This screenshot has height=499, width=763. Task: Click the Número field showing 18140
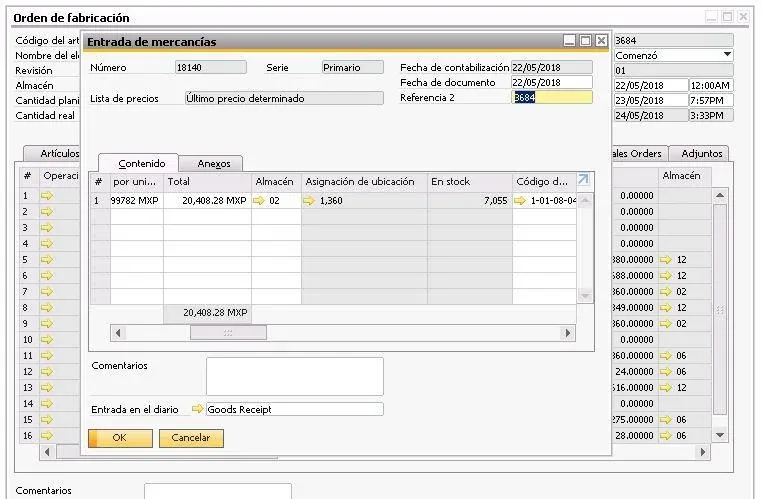click(211, 67)
